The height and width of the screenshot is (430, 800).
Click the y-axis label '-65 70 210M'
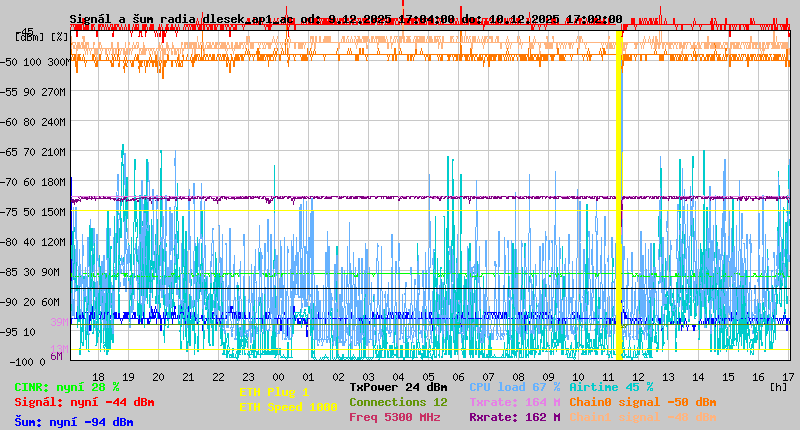[33, 152]
